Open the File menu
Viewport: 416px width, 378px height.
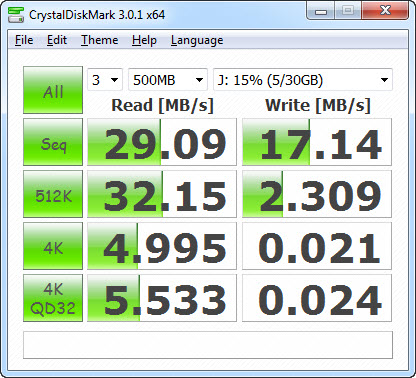24,40
